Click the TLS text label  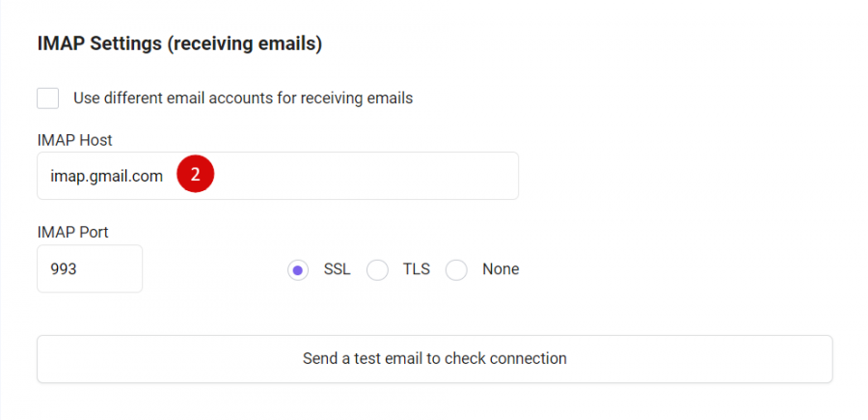(417, 269)
